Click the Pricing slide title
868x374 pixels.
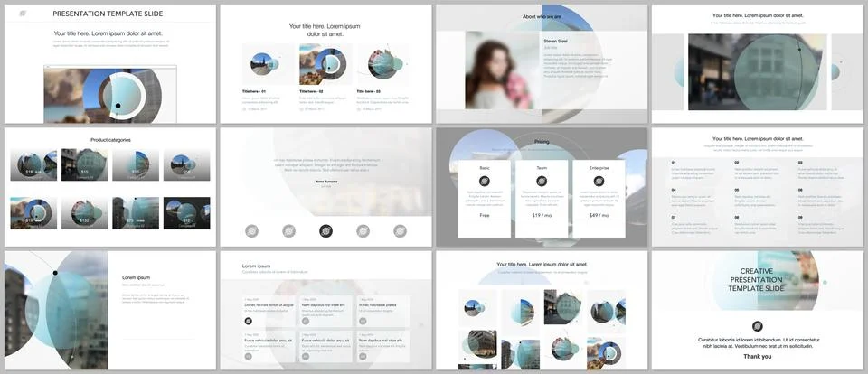pos(542,142)
